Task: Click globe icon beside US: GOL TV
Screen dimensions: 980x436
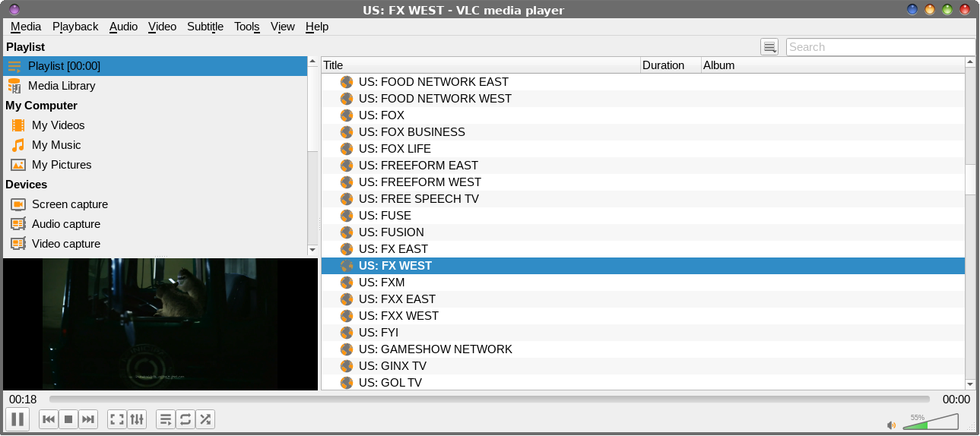Action: click(x=347, y=383)
